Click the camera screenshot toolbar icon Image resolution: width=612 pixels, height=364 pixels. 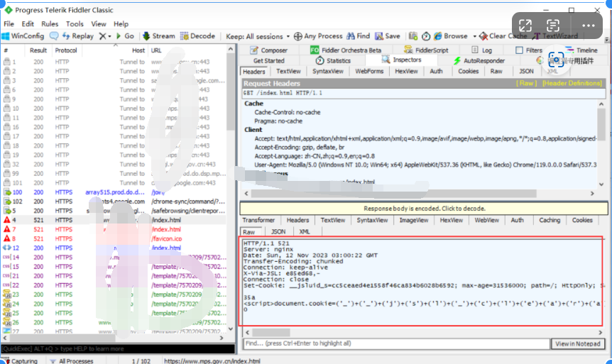point(413,36)
